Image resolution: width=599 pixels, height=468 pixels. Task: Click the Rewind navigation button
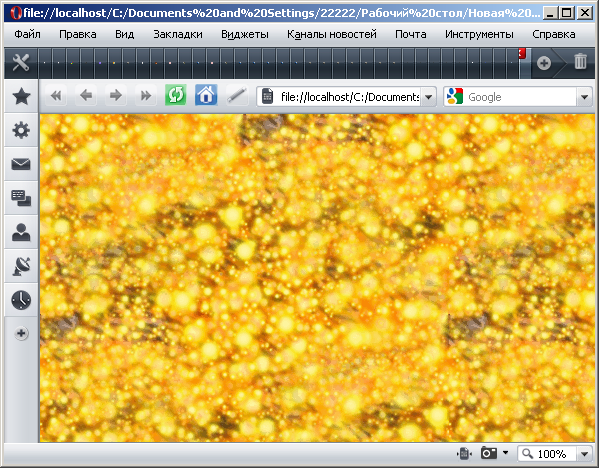(x=56, y=96)
